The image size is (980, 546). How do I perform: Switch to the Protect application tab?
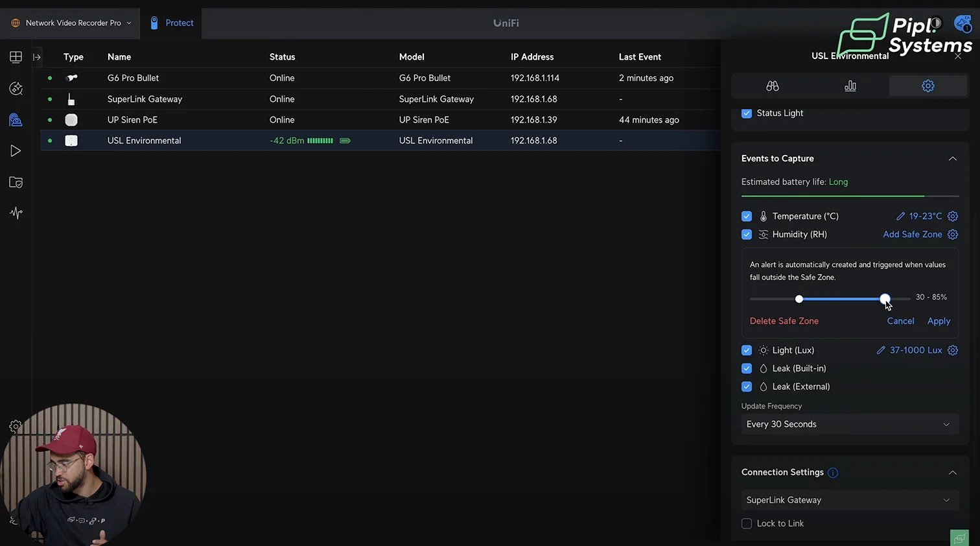(x=172, y=23)
